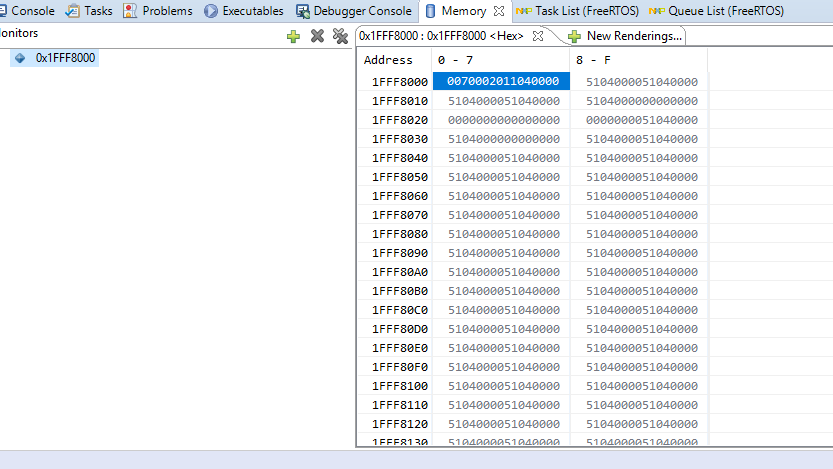The height and width of the screenshot is (469, 833).
Task: Close the Memory view tab
Action: tap(499, 11)
